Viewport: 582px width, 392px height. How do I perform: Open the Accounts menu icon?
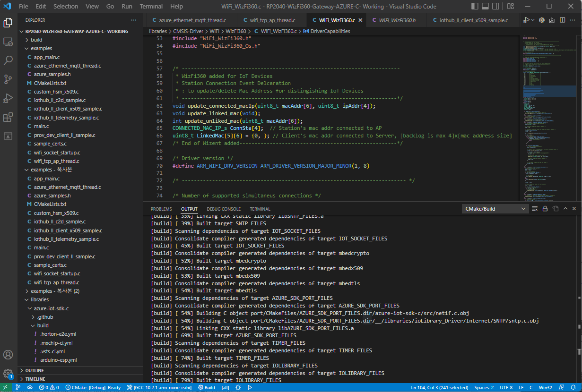[x=8, y=355]
